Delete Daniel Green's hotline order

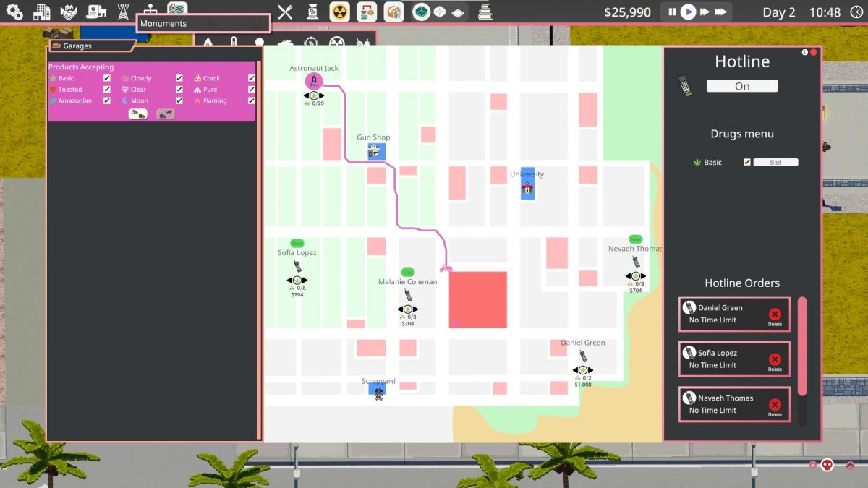(x=775, y=315)
